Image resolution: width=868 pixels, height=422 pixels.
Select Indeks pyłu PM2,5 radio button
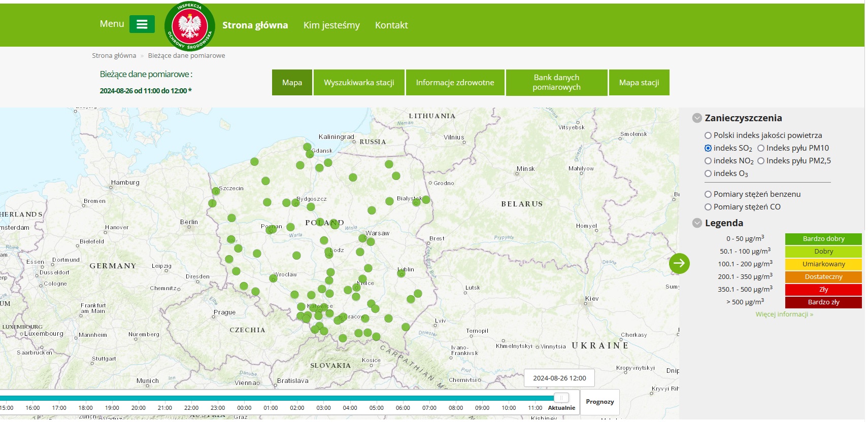click(761, 161)
